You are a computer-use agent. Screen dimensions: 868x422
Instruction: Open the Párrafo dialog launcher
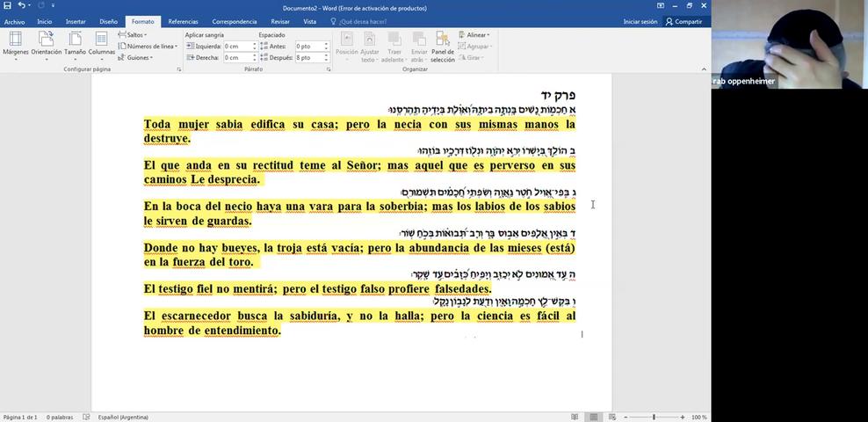(329, 69)
